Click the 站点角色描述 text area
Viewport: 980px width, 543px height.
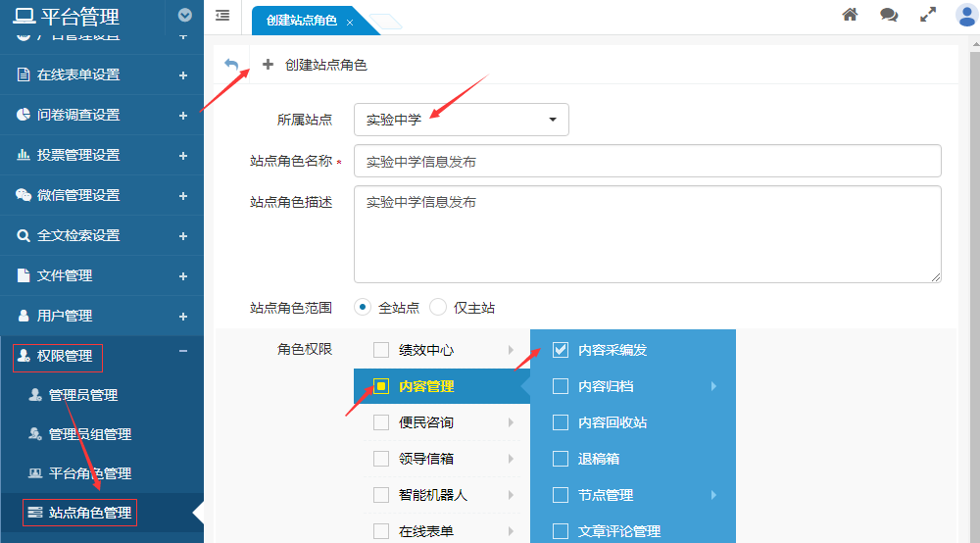click(x=647, y=234)
